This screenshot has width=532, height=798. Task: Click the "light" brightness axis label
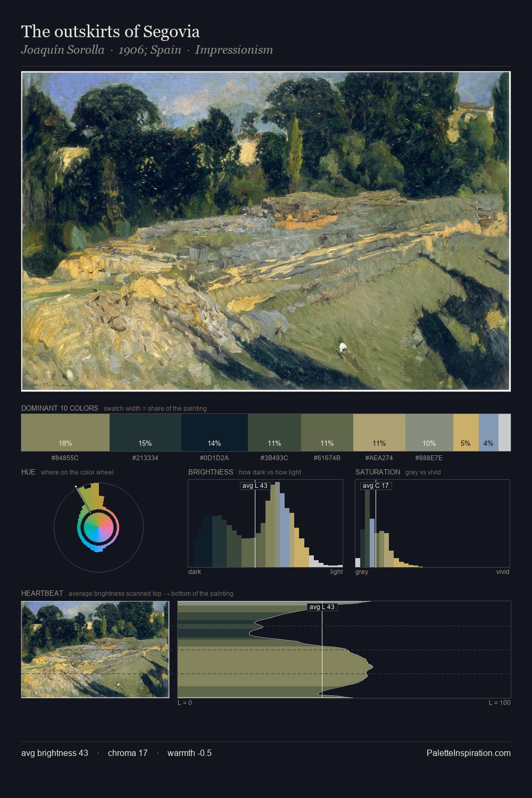(x=337, y=572)
